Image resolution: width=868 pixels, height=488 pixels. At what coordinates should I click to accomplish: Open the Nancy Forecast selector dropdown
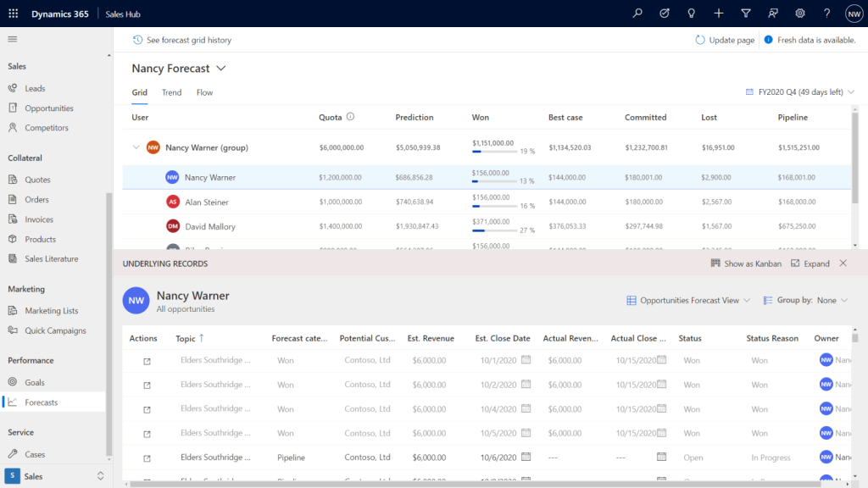point(221,69)
